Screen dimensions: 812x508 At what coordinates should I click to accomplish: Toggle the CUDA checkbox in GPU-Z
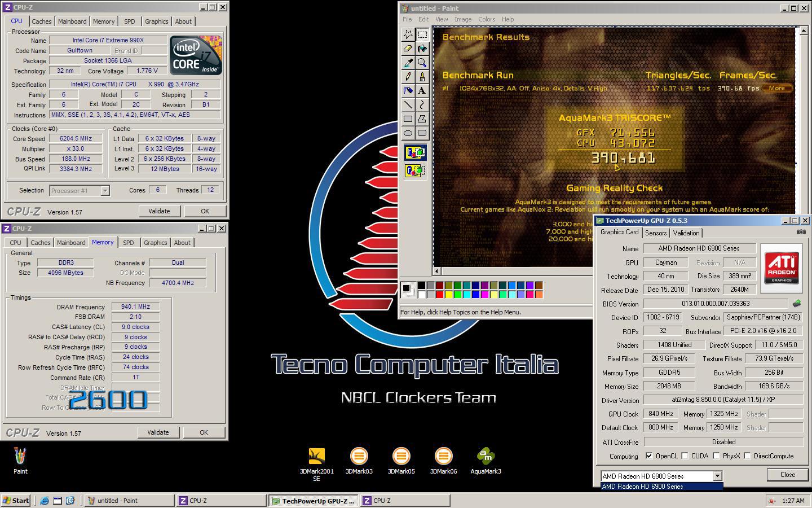click(x=685, y=456)
